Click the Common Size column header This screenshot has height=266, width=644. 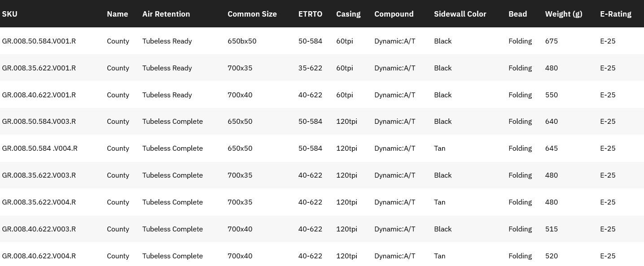pos(252,14)
